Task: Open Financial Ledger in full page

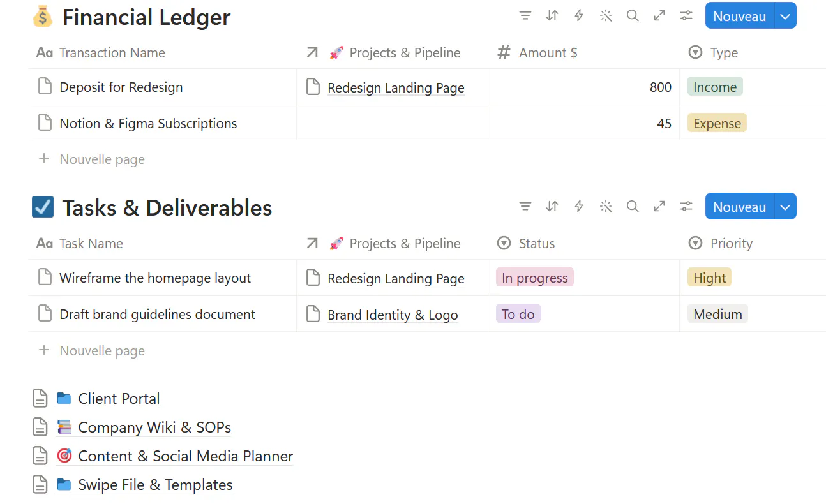Action: tap(659, 16)
